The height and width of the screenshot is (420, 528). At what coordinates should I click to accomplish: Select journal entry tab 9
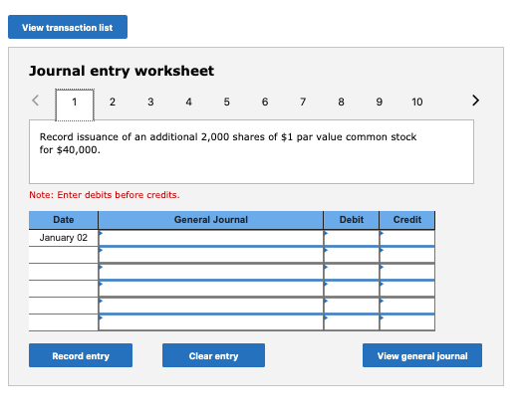tap(379, 102)
